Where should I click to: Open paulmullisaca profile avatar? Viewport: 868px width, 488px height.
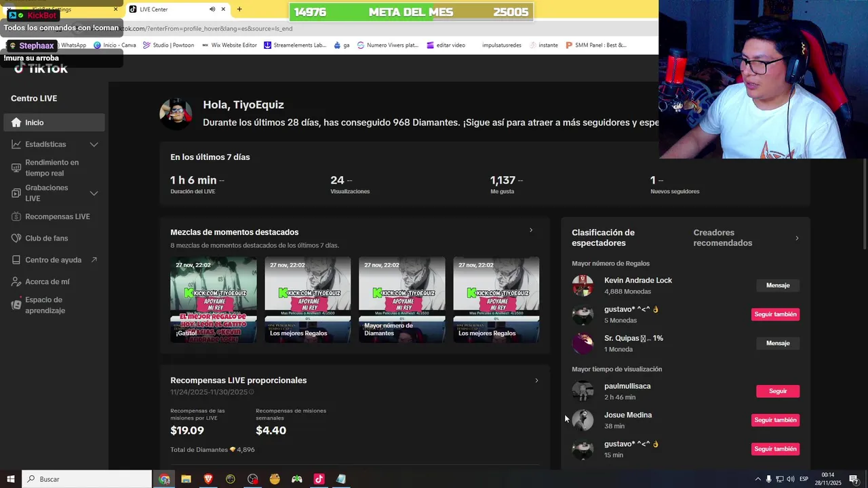click(x=583, y=391)
